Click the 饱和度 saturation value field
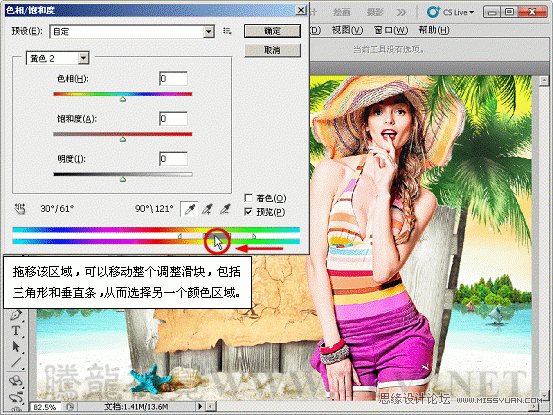 pyautogui.click(x=173, y=118)
